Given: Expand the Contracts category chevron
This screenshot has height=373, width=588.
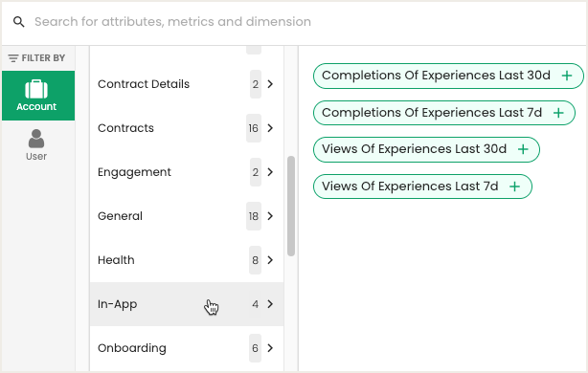Looking at the screenshot, I should point(270,128).
